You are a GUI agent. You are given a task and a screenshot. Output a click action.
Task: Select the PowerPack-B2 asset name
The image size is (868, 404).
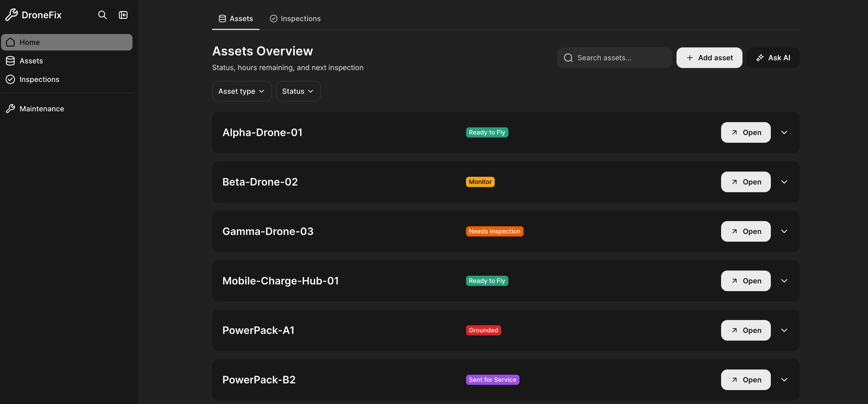click(x=259, y=380)
